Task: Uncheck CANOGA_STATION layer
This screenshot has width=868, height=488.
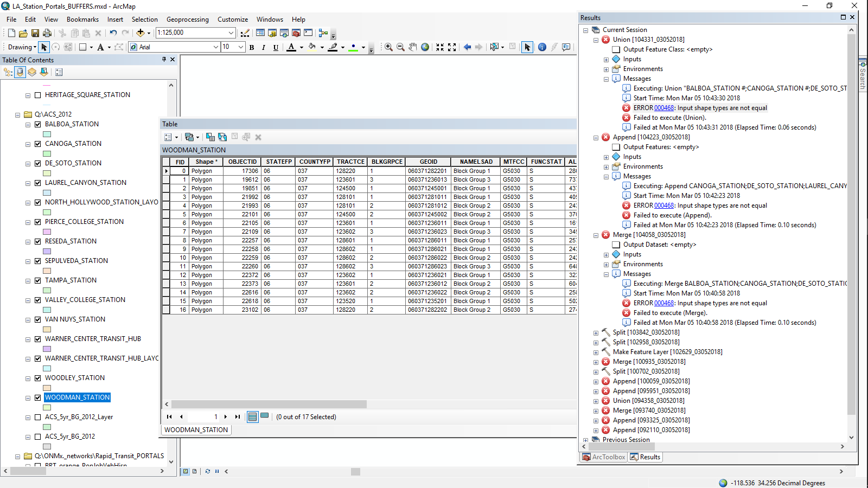Action: click(x=38, y=144)
